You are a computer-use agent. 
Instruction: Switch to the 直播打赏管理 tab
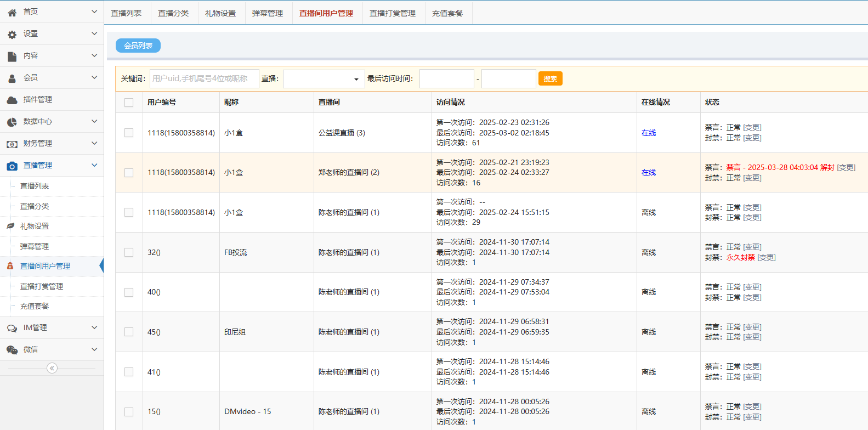[x=393, y=13]
